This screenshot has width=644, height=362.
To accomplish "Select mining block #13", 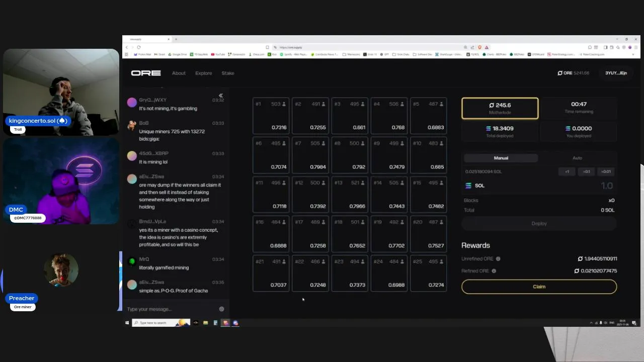I will [x=350, y=194].
